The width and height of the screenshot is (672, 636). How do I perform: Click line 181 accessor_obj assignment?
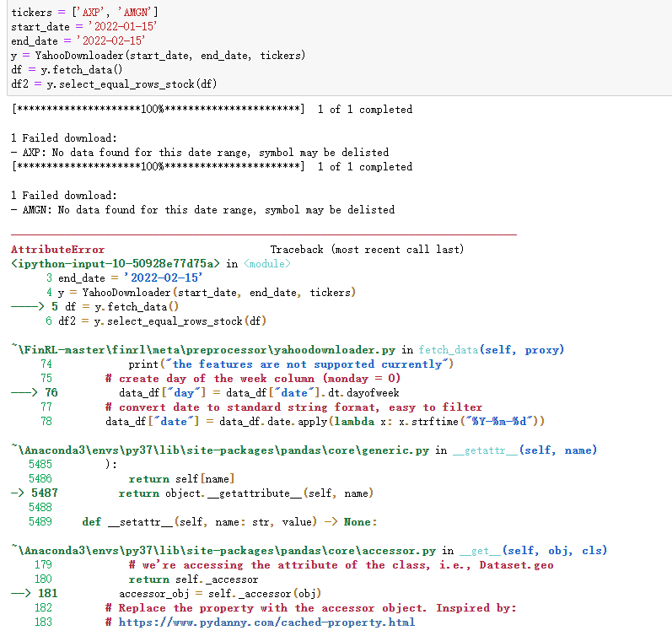coord(220,594)
